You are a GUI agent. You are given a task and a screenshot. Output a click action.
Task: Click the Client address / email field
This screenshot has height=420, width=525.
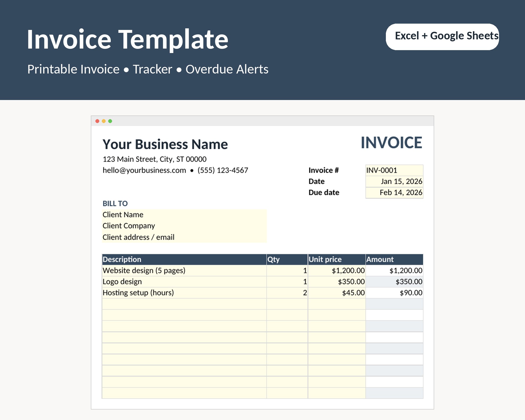[184, 237]
